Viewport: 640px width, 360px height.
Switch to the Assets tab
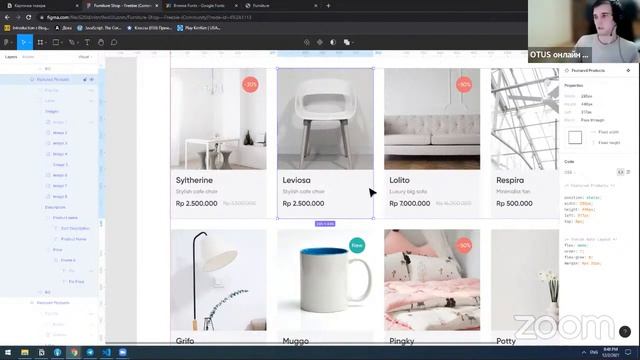[28, 57]
